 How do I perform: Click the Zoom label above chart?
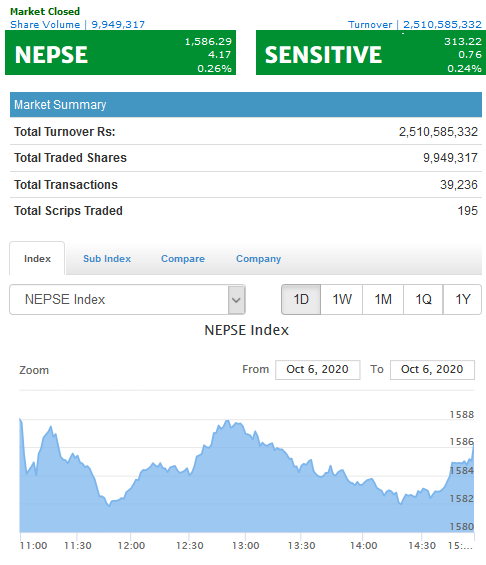pyautogui.click(x=34, y=370)
